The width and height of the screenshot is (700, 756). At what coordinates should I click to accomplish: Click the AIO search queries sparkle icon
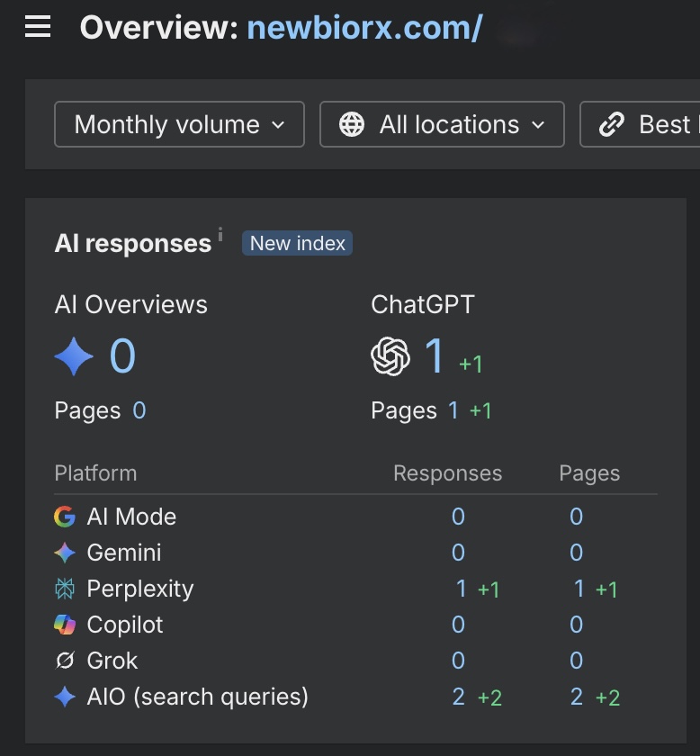click(65, 697)
